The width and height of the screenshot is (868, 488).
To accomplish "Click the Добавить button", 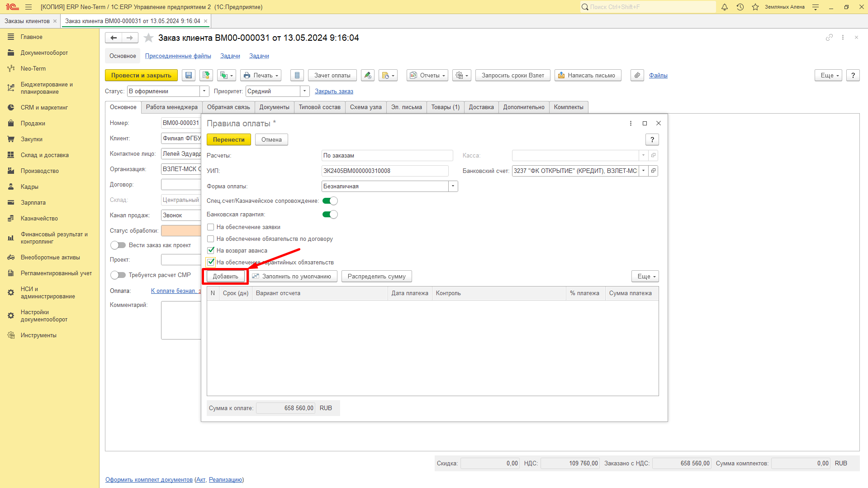I will [x=225, y=276].
